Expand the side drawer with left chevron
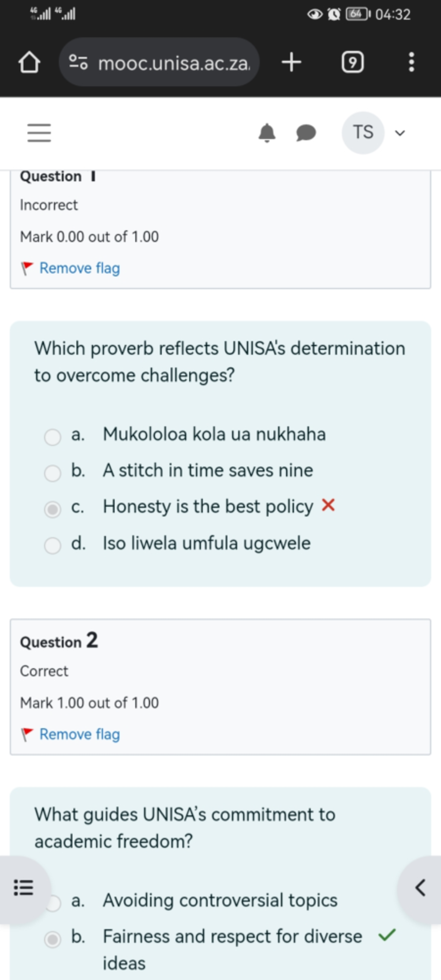The image size is (441, 980). pos(420,887)
